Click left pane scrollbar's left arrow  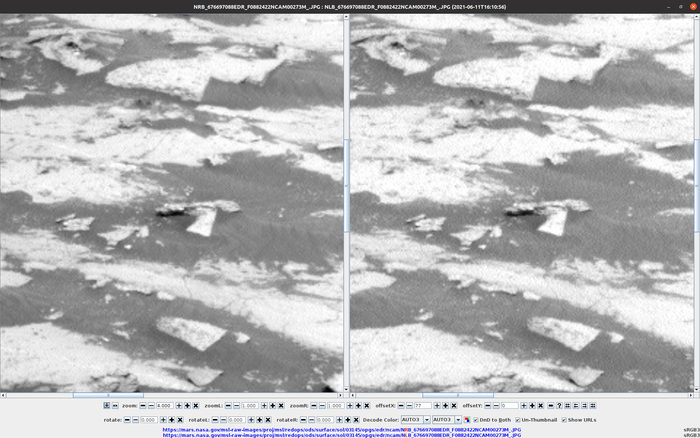point(3,396)
